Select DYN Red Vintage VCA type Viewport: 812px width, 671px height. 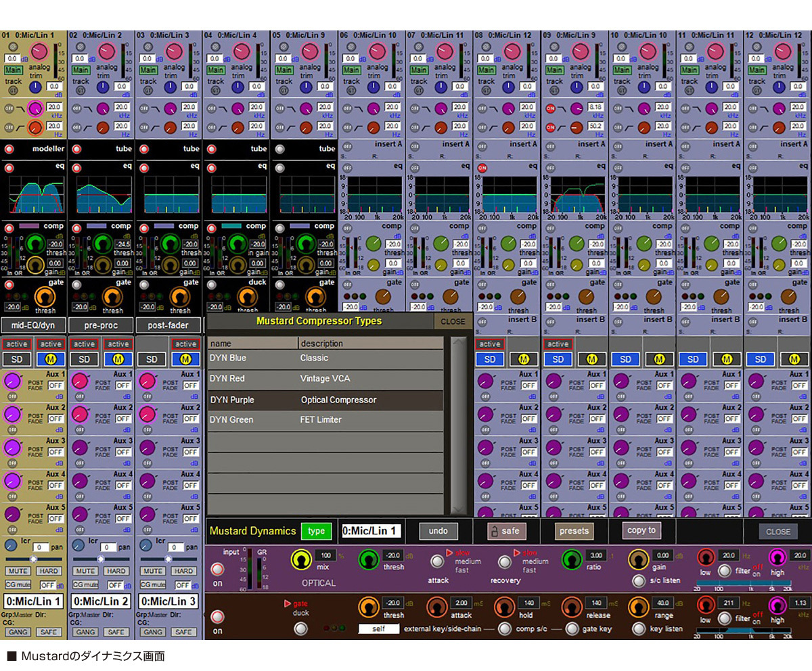(x=325, y=379)
